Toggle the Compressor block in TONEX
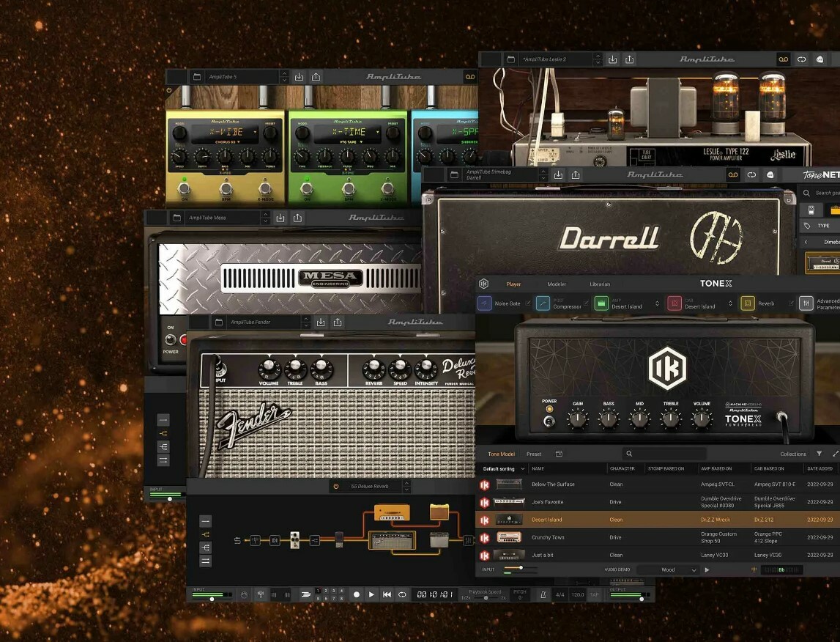 [x=543, y=303]
